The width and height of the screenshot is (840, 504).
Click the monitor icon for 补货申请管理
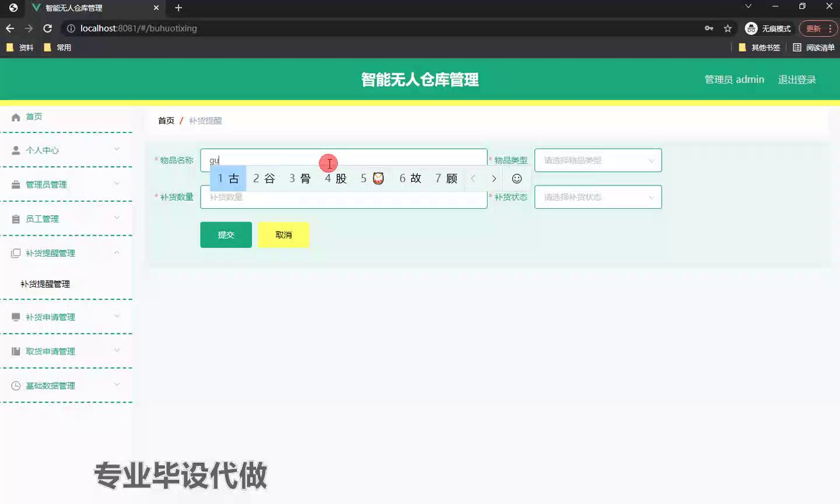[16, 317]
